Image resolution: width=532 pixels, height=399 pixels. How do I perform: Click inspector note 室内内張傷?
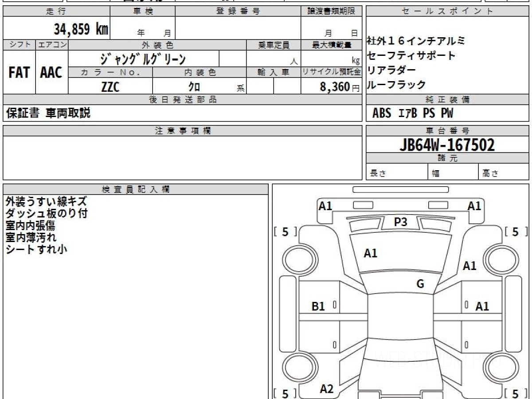(30, 225)
